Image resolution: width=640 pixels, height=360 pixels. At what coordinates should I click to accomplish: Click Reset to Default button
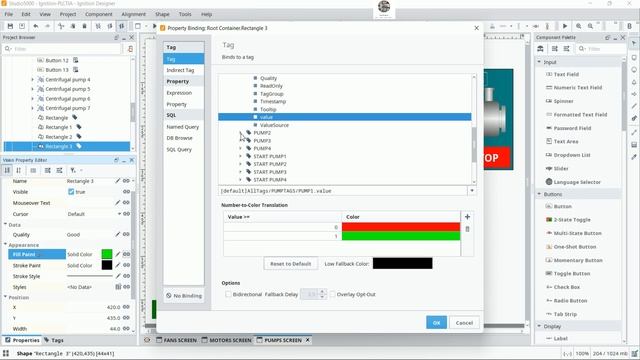click(x=290, y=264)
